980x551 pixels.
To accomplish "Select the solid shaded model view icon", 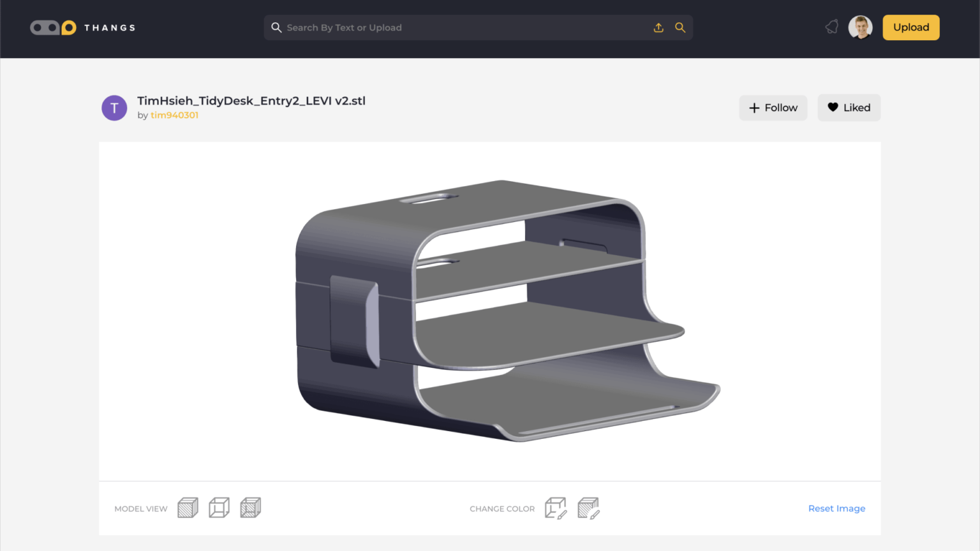I will pyautogui.click(x=188, y=507).
